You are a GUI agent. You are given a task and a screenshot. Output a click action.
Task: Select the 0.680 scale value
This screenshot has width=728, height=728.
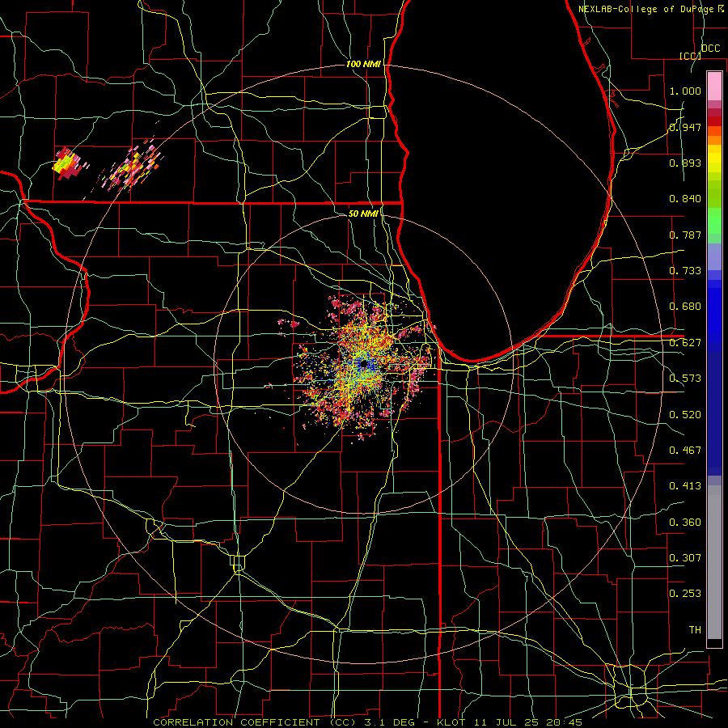click(x=685, y=307)
